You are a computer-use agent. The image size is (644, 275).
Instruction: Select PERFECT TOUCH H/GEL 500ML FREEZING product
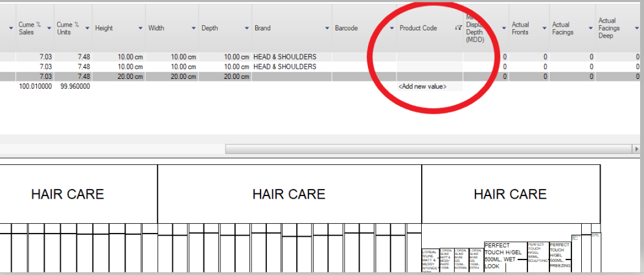pyautogui.click(x=560, y=256)
